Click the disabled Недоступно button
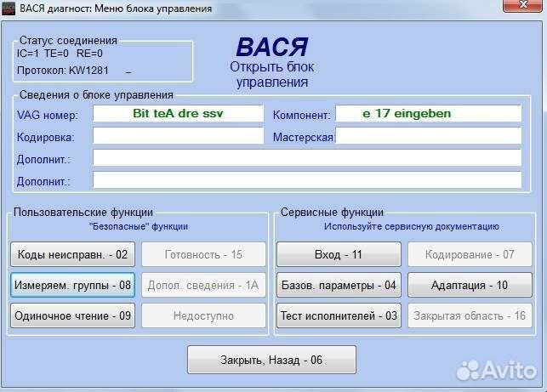 pyautogui.click(x=203, y=315)
